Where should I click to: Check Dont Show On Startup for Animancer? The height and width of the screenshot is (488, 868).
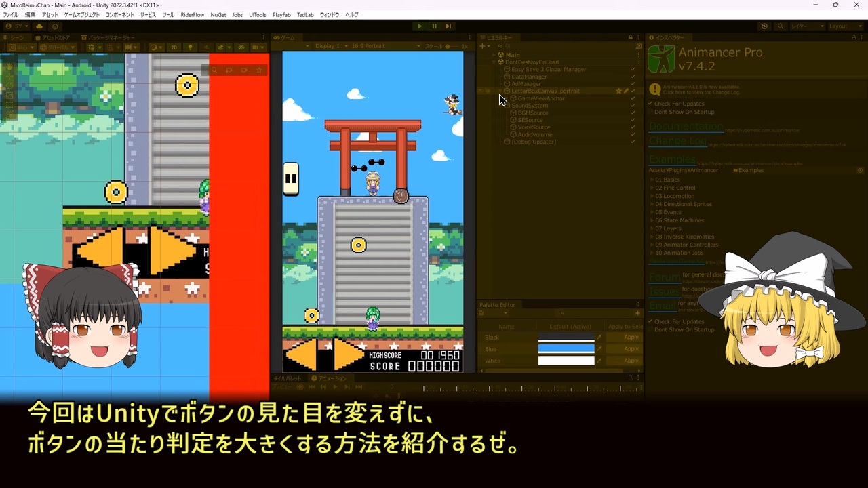coord(652,112)
